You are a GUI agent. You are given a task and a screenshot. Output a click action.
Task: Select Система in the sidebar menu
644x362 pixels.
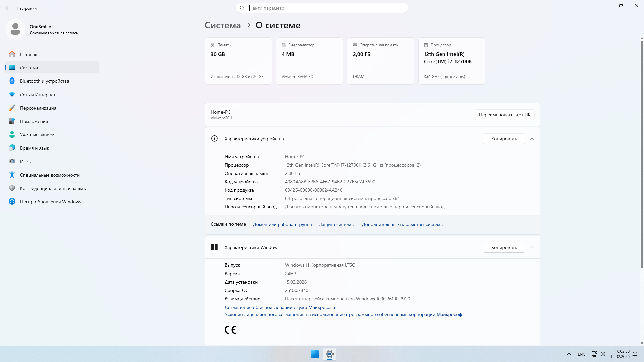click(29, 67)
